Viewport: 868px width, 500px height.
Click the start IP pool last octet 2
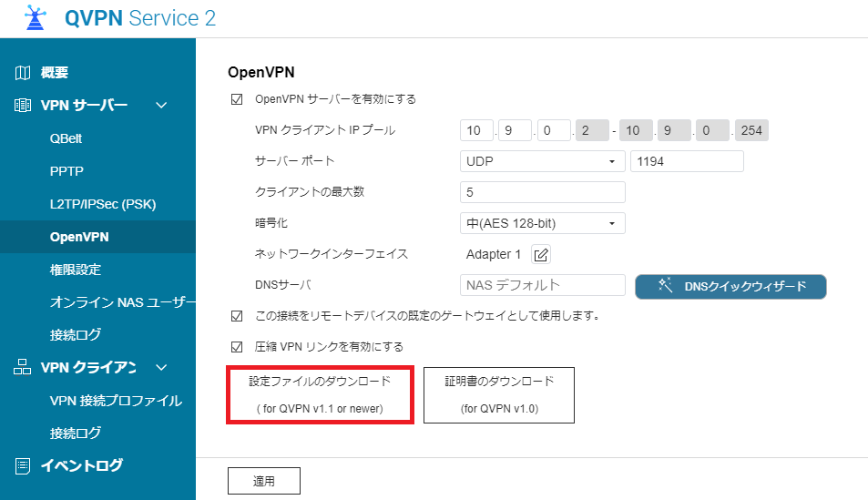(x=592, y=130)
